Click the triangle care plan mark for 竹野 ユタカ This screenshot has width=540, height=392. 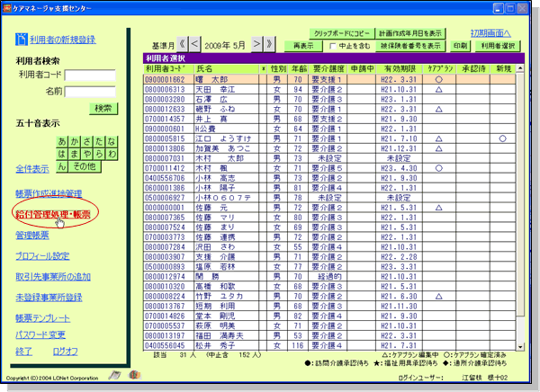tap(439, 297)
